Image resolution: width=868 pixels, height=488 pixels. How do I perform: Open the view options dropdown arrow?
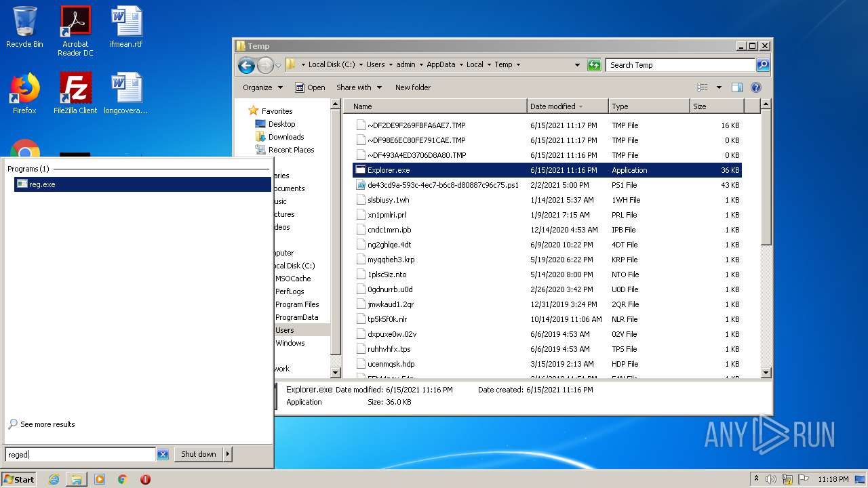[x=719, y=87]
